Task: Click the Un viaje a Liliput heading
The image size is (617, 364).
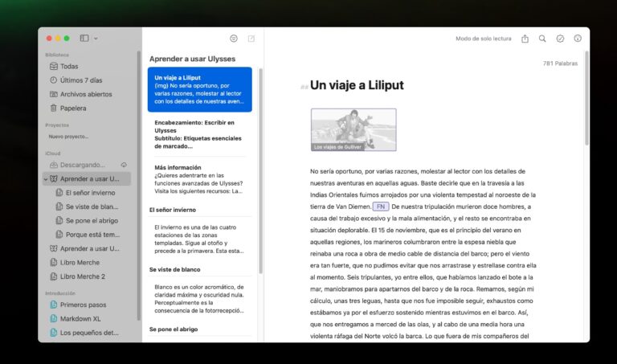Action: pyautogui.click(x=357, y=85)
